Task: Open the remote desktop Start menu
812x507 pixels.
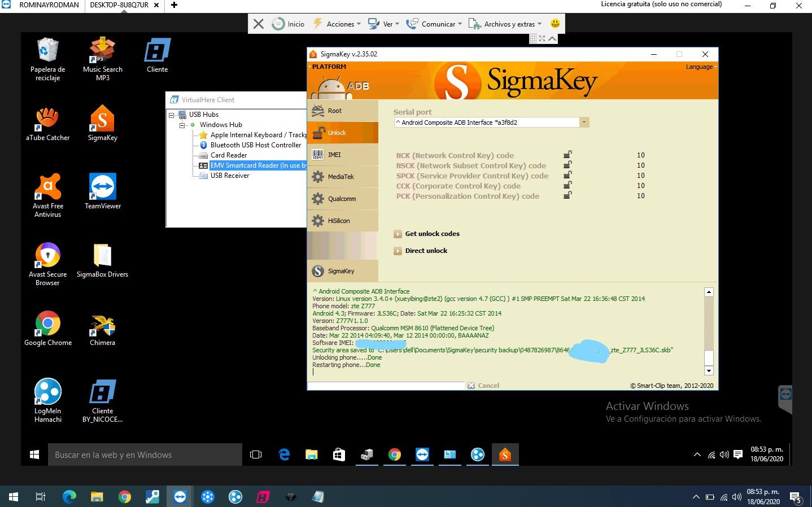Action: pyautogui.click(x=34, y=454)
